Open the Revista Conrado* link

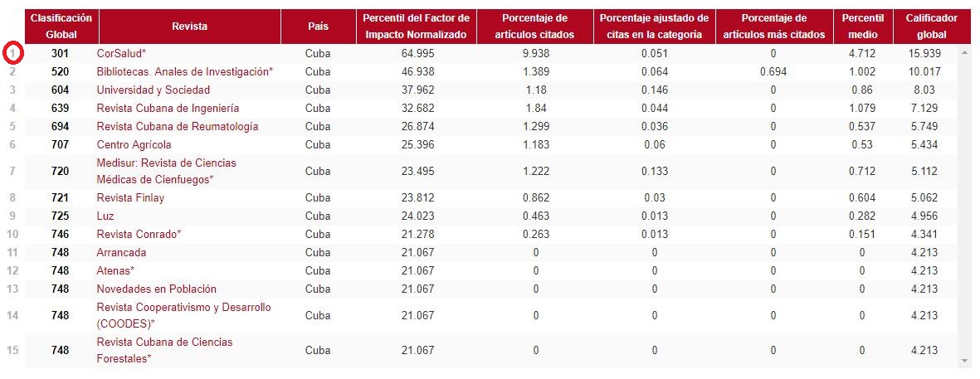point(139,234)
